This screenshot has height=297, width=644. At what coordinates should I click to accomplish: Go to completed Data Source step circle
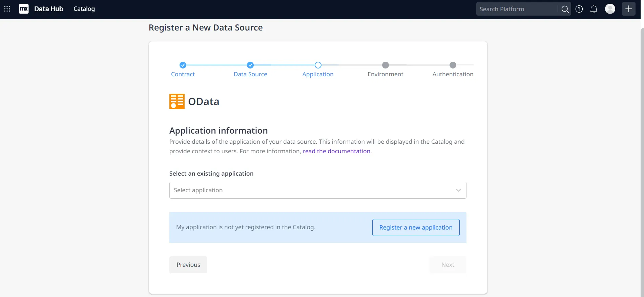point(250,65)
